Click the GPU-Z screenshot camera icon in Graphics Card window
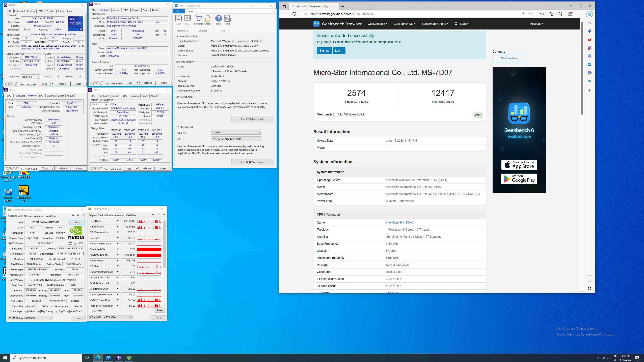644x362 pixels. tap(73, 215)
